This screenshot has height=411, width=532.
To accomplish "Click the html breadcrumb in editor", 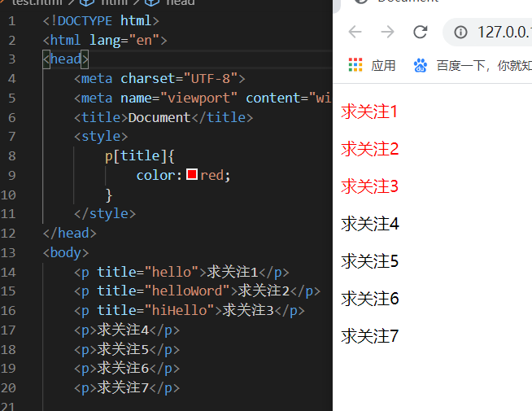I will click(115, 2).
